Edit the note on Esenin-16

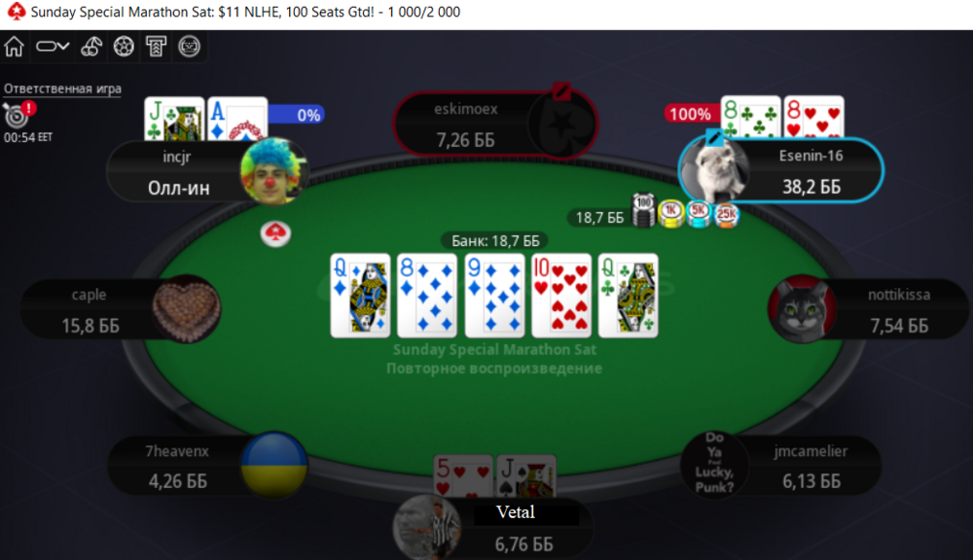[x=713, y=136]
